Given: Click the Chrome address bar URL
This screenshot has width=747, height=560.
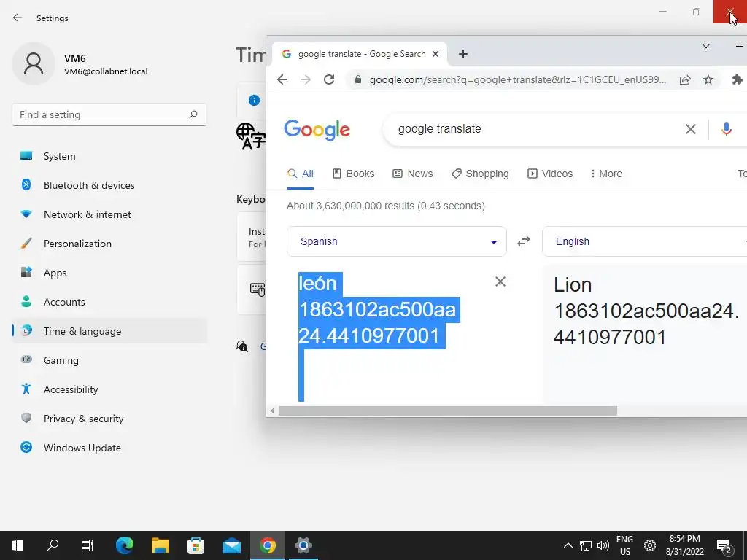Looking at the screenshot, I should coord(518,79).
